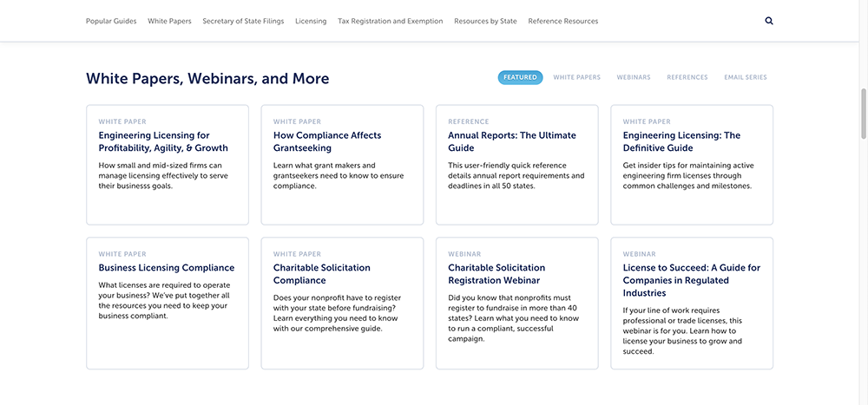This screenshot has height=405, width=868.
Task: Click the search magnifier icon
Action: [x=769, y=21]
